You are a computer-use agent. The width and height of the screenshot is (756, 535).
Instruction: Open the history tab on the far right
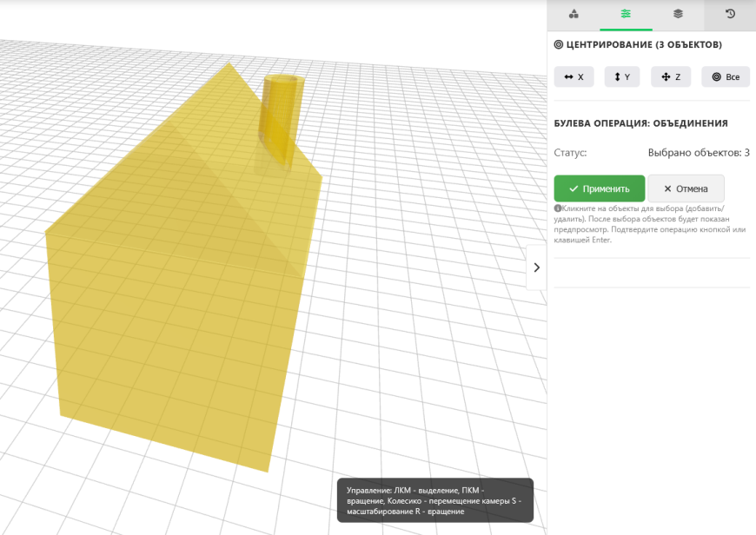pyautogui.click(x=729, y=15)
